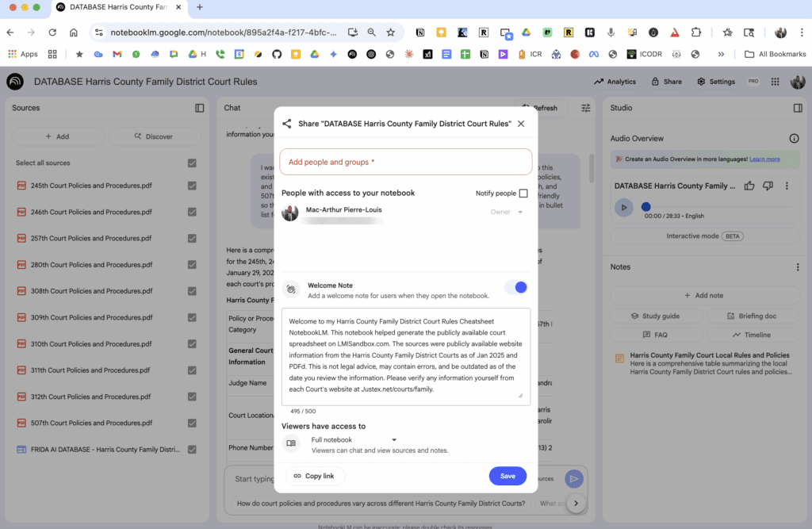Screen dimensions: 812x529
Task: Collapse the Sources panel icon
Action: click(x=200, y=108)
